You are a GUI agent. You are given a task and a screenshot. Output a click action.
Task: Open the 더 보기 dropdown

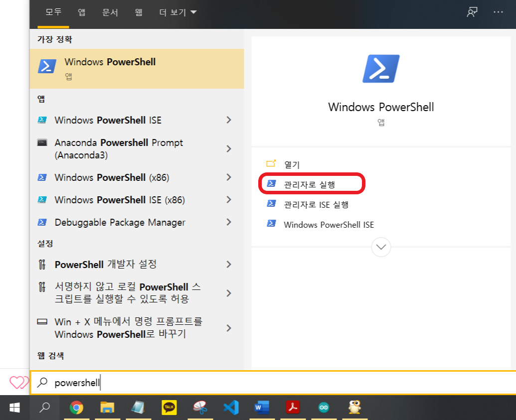177,12
